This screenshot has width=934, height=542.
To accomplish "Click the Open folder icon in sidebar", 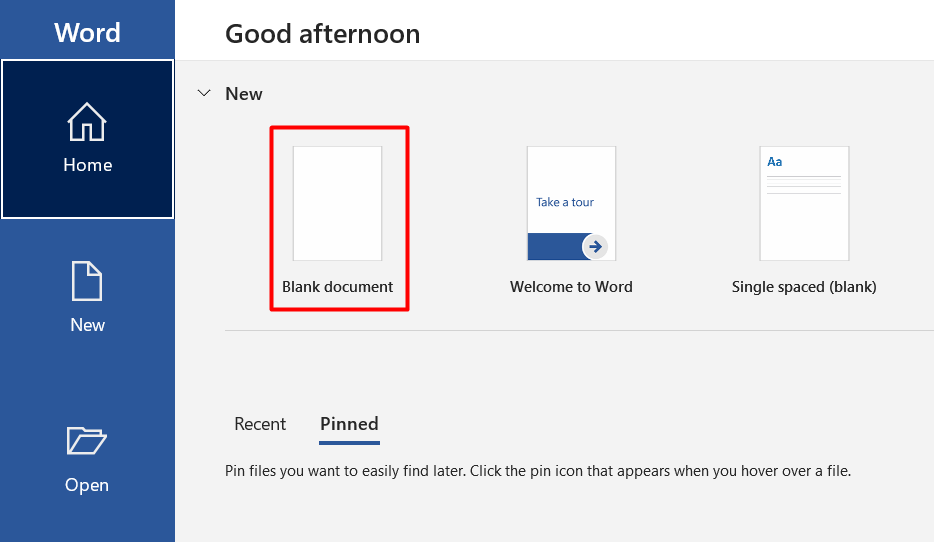I will coord(87,441).
